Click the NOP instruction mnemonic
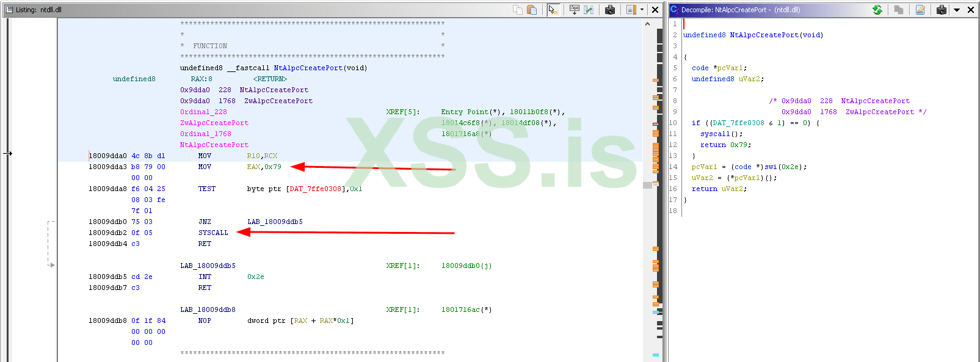This screenshot has width=980, height=362. click(x=205, y=320)
